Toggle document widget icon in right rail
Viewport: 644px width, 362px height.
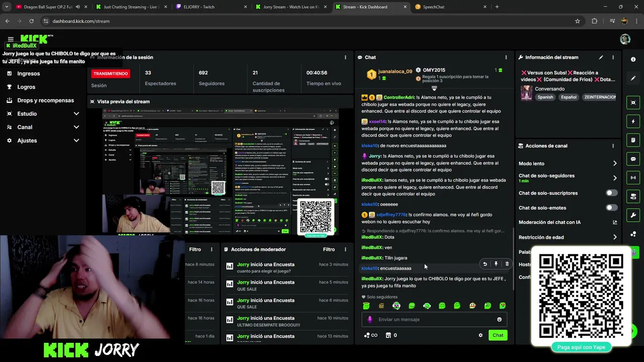(633, 140)
